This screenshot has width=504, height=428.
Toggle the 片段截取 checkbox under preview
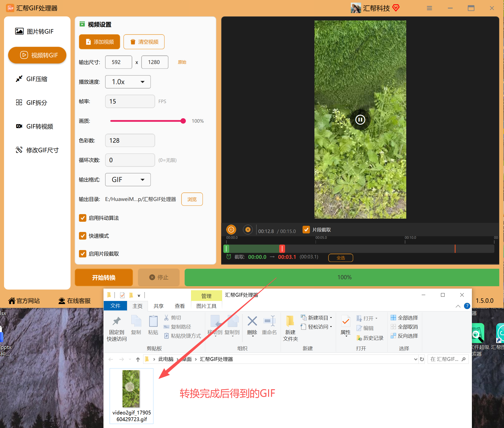tap(306, 230)
